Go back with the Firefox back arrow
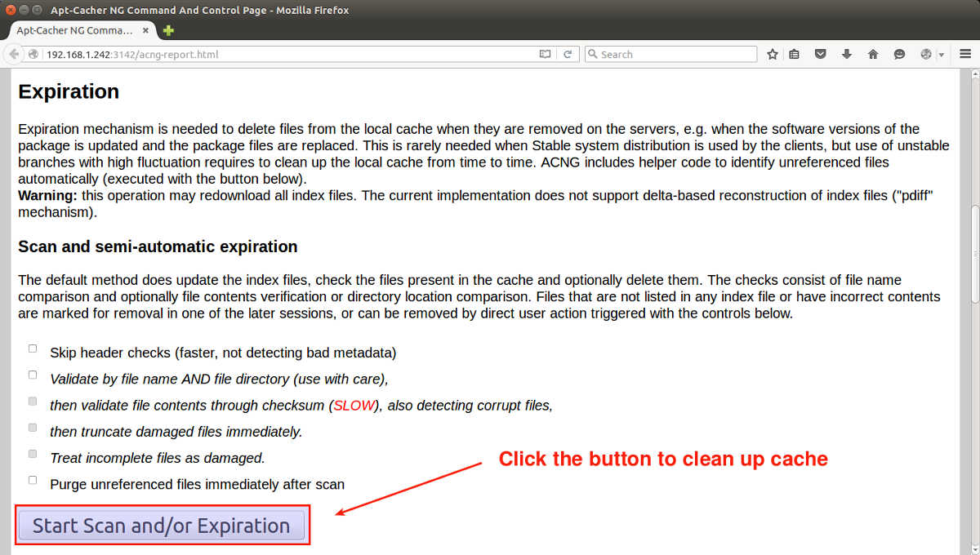Viewport: 980px width, 555px height. [x=14, y=55]
